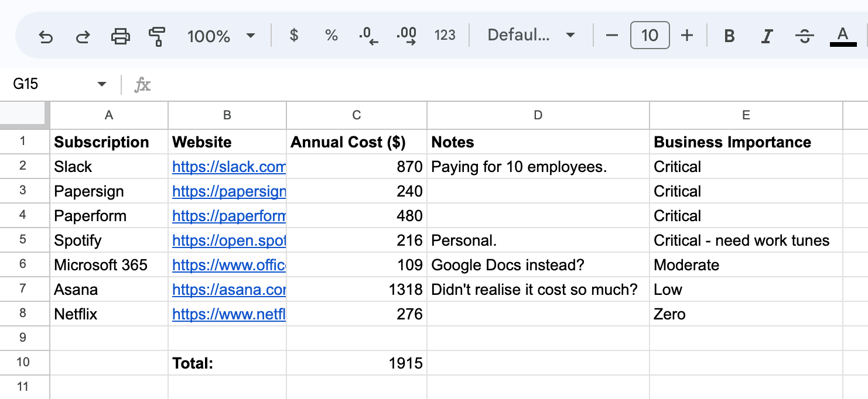The width and height of the screenshot is (868, 399).
Task: Select column D header
Action: coord(538,115)
